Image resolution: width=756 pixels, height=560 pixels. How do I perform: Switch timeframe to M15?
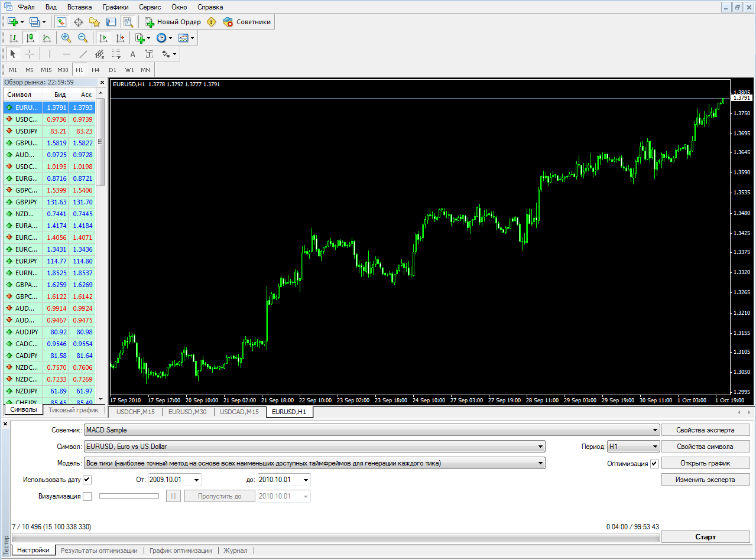click(x=46, y=70)
